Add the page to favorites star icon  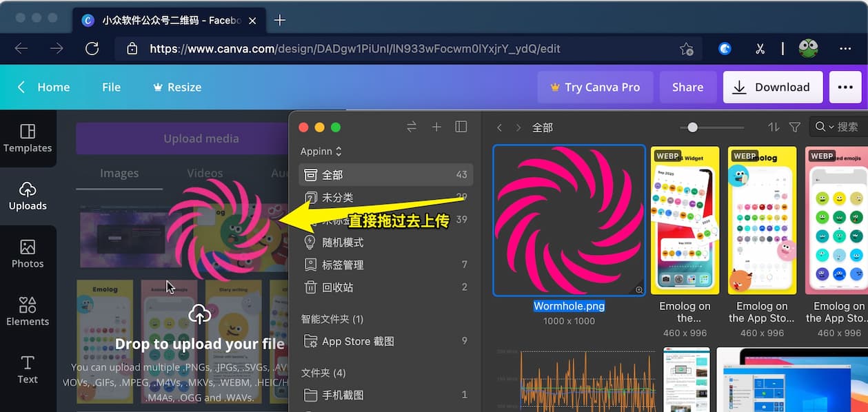[x=686, y=48]
